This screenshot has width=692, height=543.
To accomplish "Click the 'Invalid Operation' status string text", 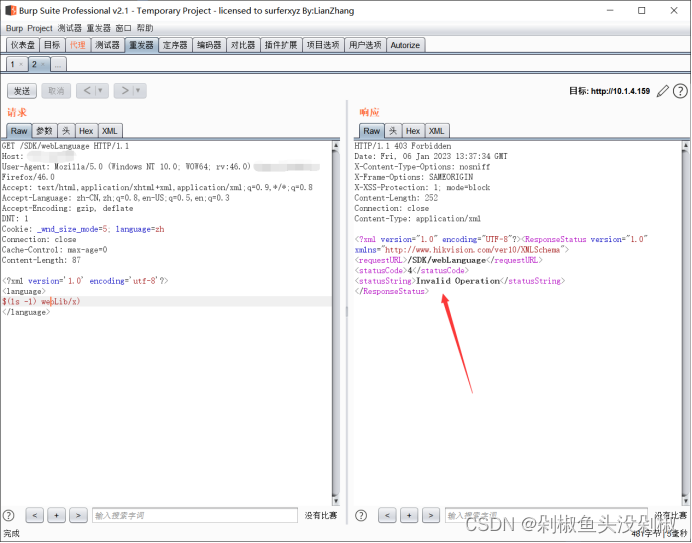I will [x=458, y=281].
